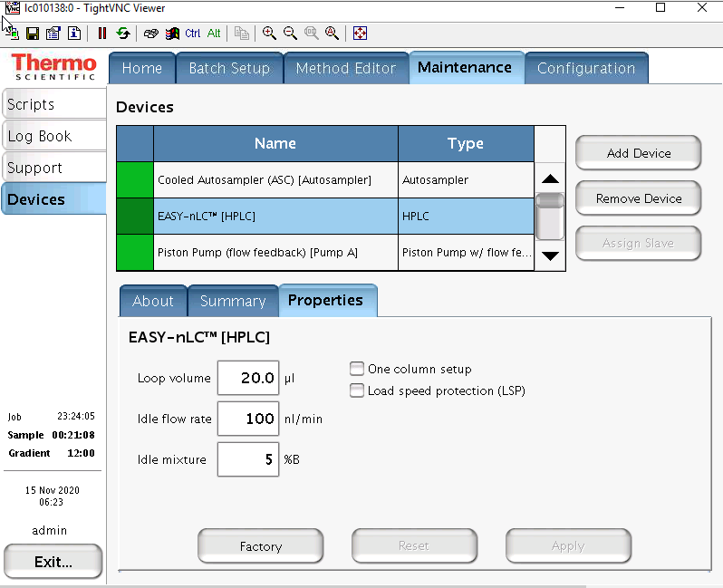
Task: Click the down arrow in devices list
Action: click(x=550, y=255)
